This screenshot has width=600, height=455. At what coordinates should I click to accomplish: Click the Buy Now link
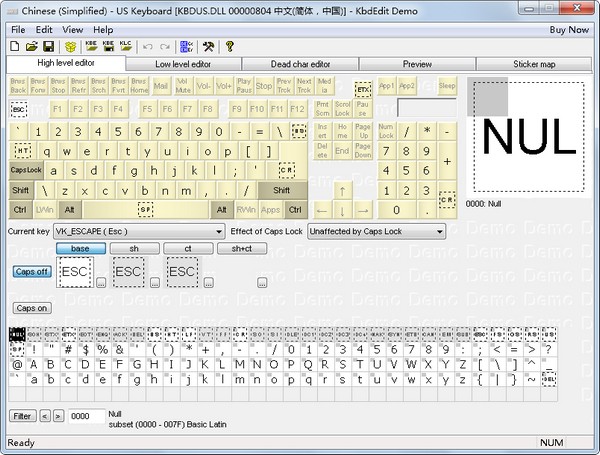click(569, 30)
